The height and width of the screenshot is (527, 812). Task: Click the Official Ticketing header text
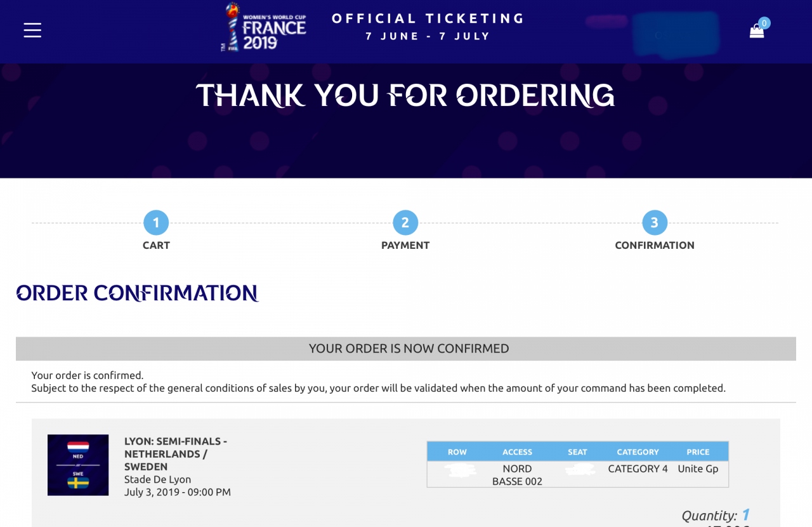[428, 26]
